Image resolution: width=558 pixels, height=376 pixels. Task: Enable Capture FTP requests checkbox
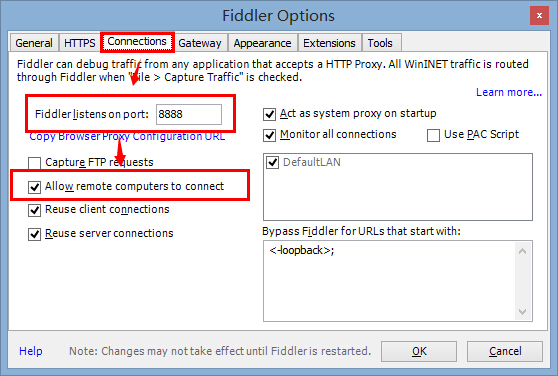tap(35, 163)
